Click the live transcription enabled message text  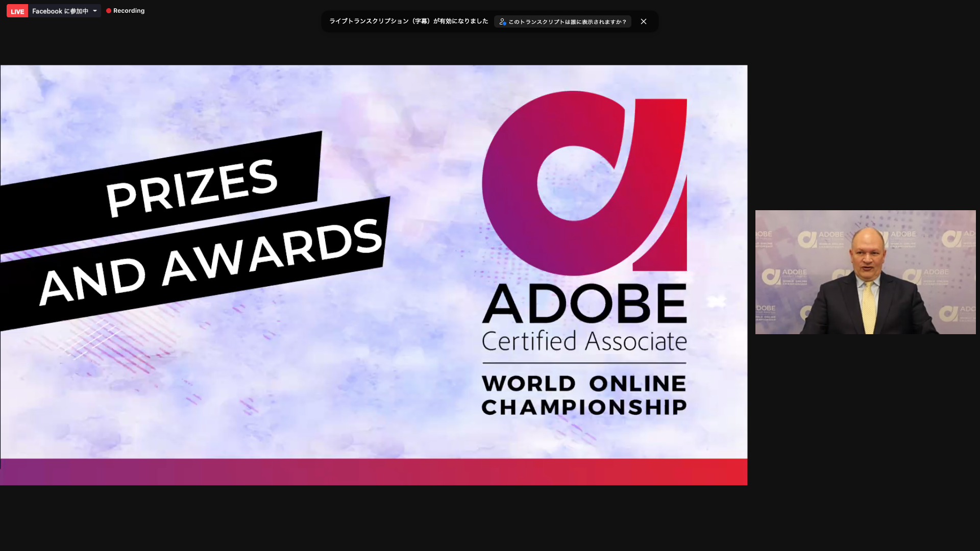coord(409,21)
